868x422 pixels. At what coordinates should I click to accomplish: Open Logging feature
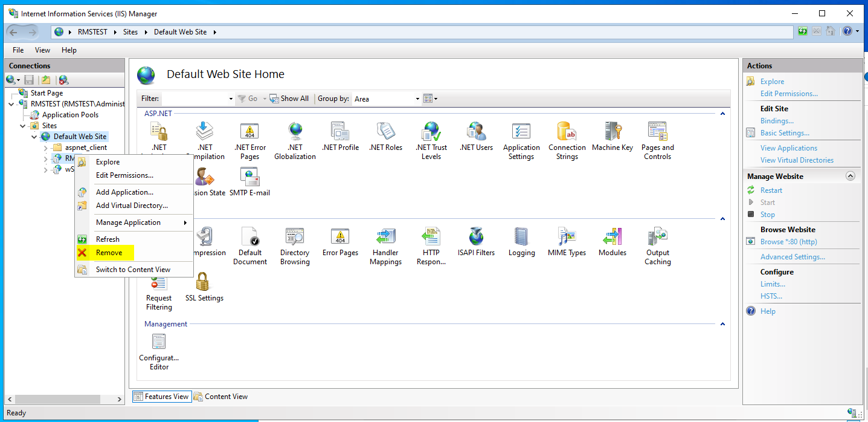(521, 242)
